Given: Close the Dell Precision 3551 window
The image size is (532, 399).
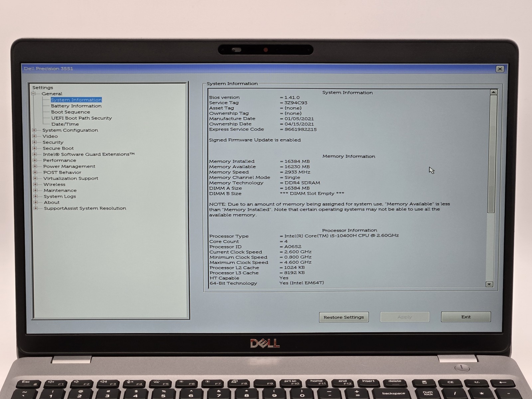Looking at the screenshot, I should pyautogui.click(x=500, y=69).
